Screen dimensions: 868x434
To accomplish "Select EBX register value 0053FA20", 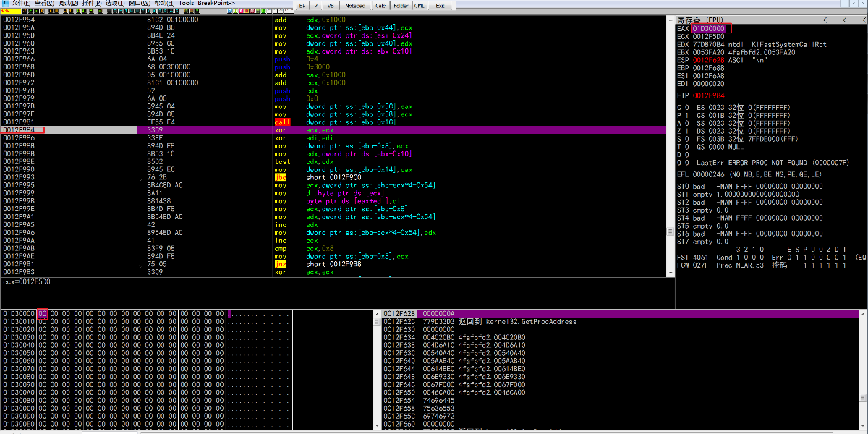I will (x=707, y=52).
